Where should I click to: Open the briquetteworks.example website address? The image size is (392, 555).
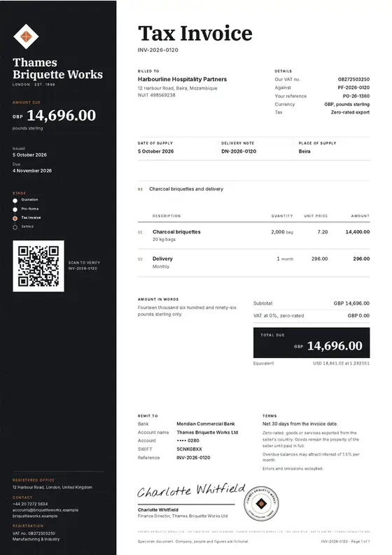point(35,516)
